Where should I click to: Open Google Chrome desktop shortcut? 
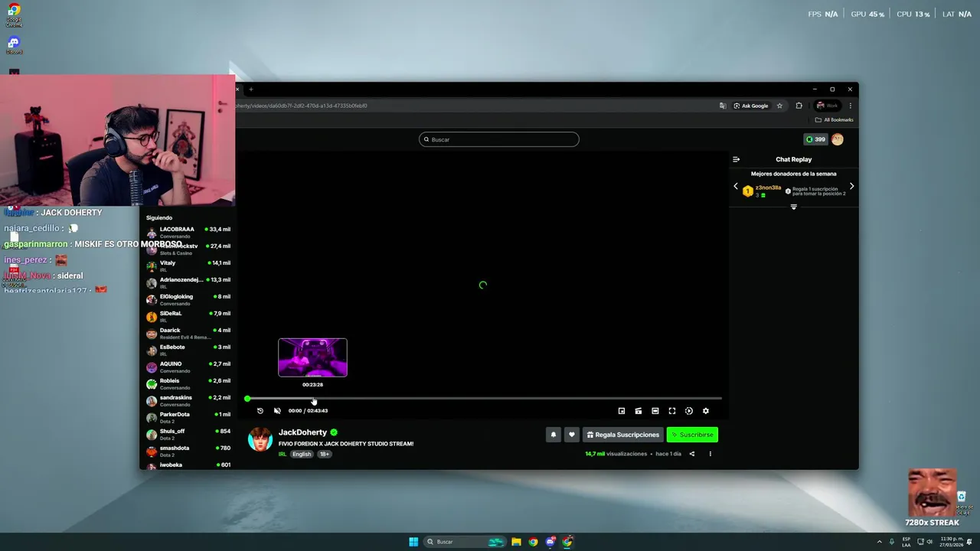pyautogui.click(x=14, y=15)
